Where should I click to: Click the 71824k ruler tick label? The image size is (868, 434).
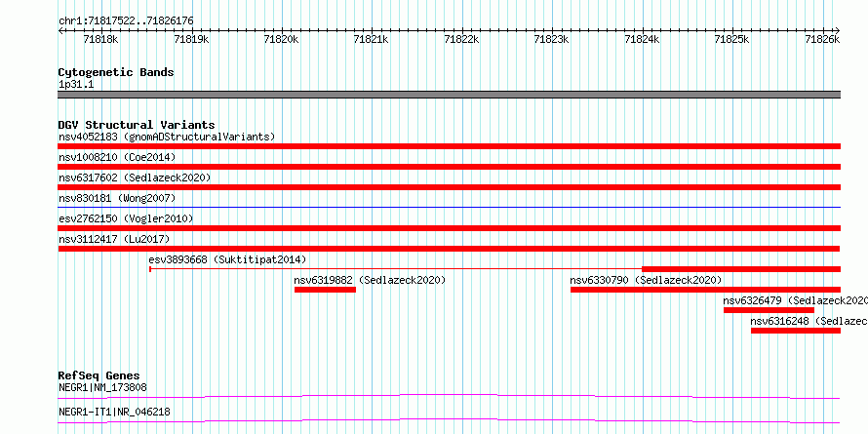642,39
